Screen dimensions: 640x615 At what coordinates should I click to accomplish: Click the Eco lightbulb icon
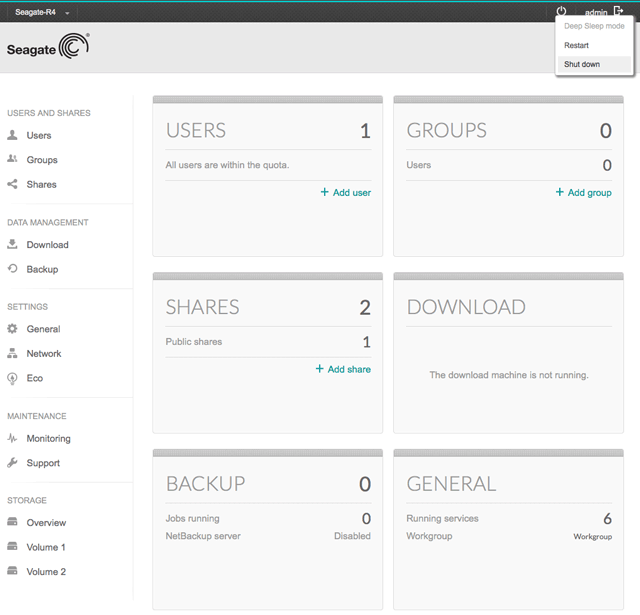point(13,378)
